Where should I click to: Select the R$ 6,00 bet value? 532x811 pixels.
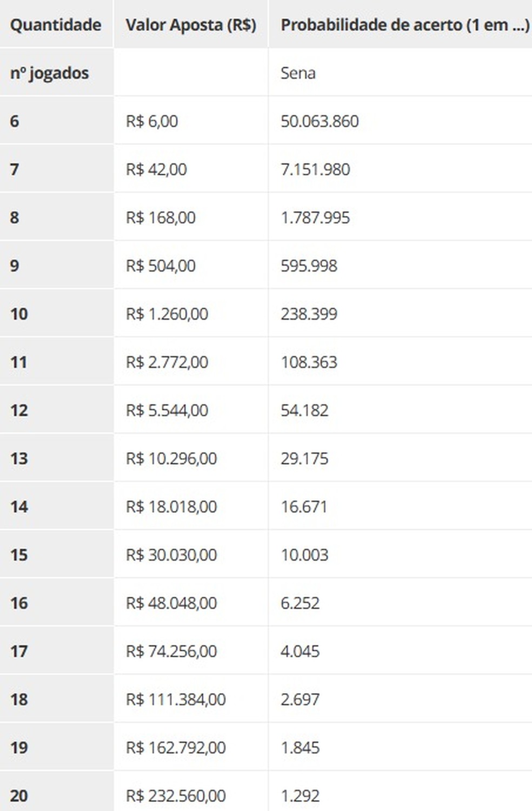point(152,121)
